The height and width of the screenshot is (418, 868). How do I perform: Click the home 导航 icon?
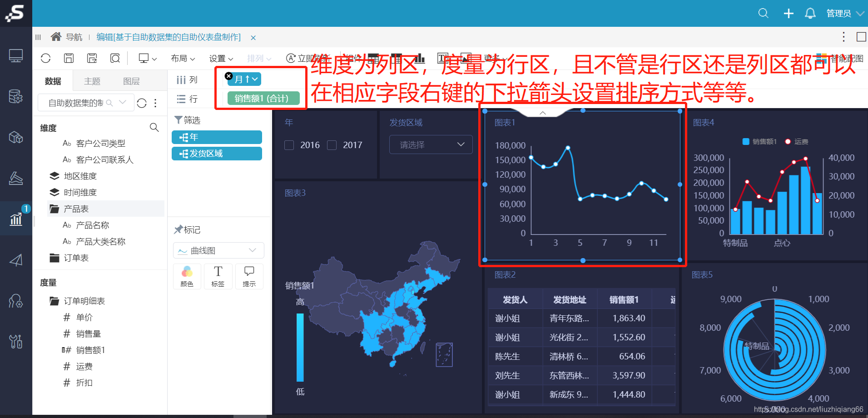pos(56,37)
